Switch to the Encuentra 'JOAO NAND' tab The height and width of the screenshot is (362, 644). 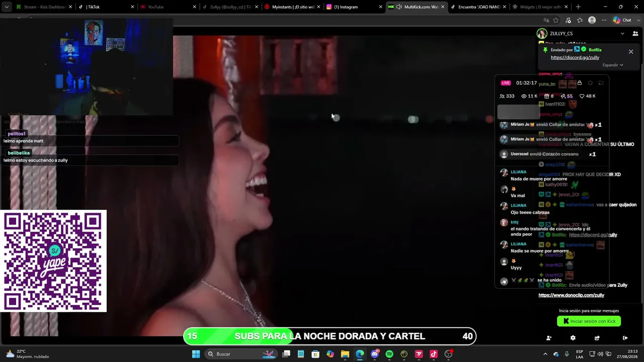click(478, 7)
